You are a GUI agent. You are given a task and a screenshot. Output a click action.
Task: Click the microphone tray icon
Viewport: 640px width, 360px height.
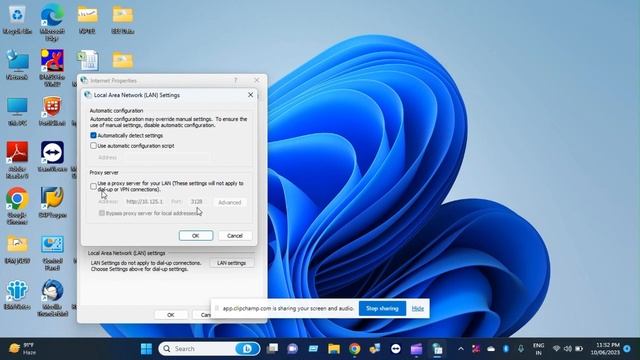521,349
